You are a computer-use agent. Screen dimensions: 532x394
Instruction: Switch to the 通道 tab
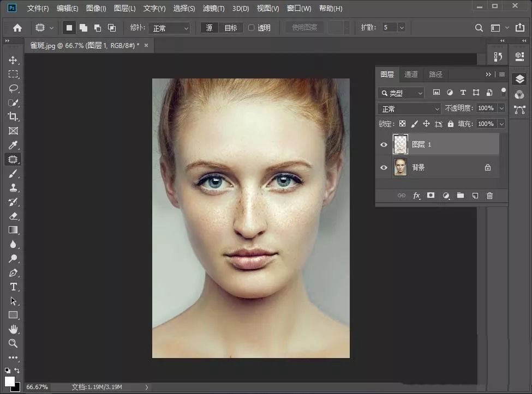point(411,75)
